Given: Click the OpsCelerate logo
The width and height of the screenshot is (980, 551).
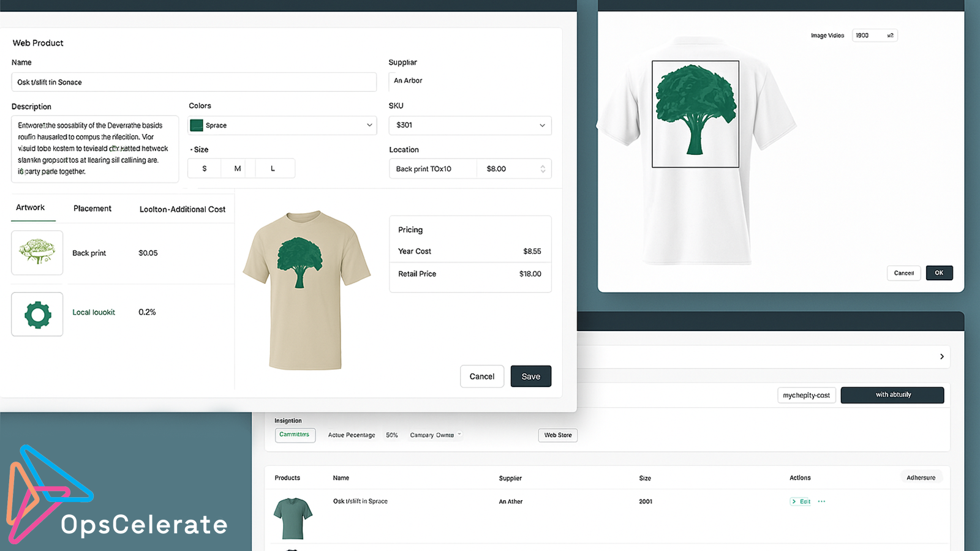Looking at the screenshot, I should point(116,502).
